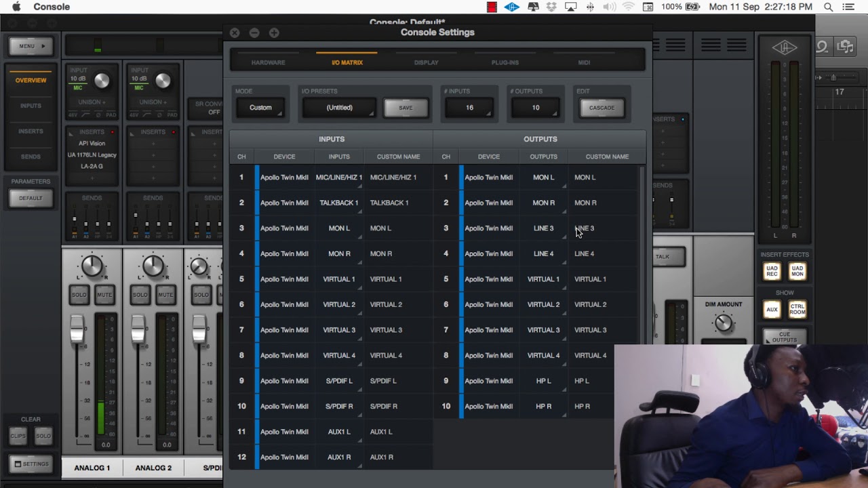Open the number of outputs dropdown showing 10
Image resolution: width=868 pixels, height=488 pixels.
(x=536, y=108)
